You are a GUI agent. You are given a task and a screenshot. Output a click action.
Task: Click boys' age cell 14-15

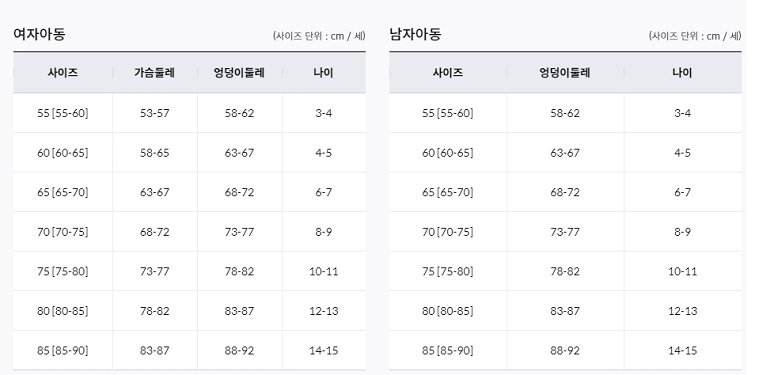pyautogui.click(x=683, y=350)
